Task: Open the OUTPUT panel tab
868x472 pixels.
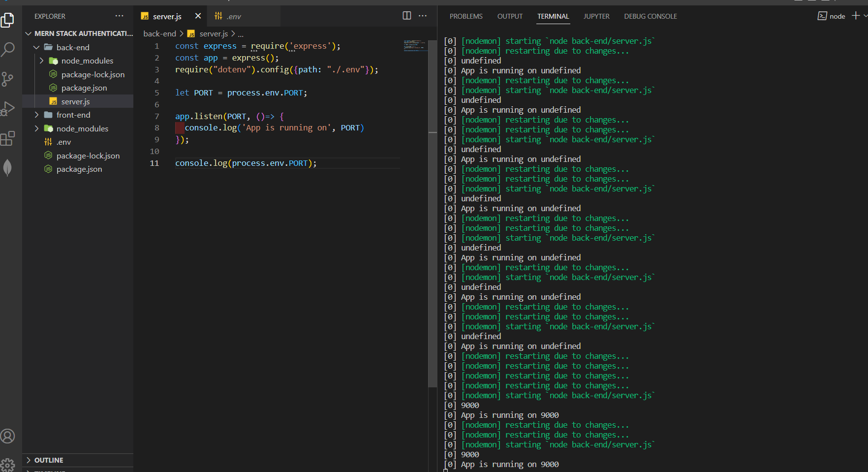Action: [x=510, y=16]
